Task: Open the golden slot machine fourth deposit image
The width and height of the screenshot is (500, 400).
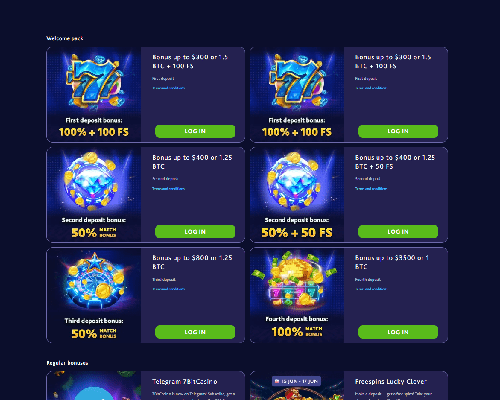Action: 297,295
